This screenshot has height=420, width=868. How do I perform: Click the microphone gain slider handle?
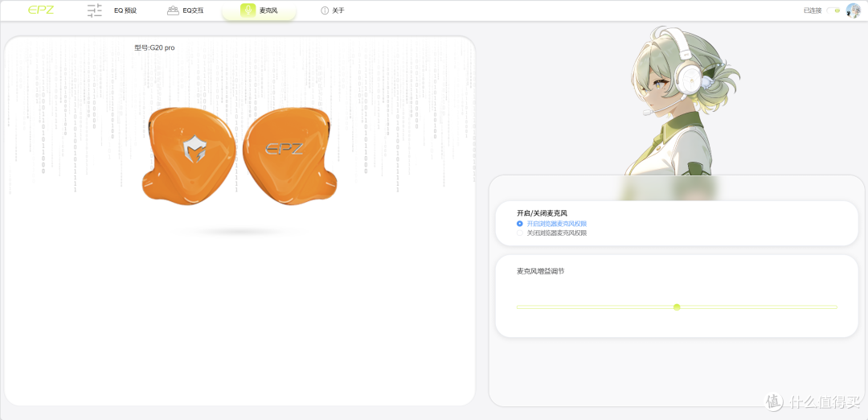677,307
